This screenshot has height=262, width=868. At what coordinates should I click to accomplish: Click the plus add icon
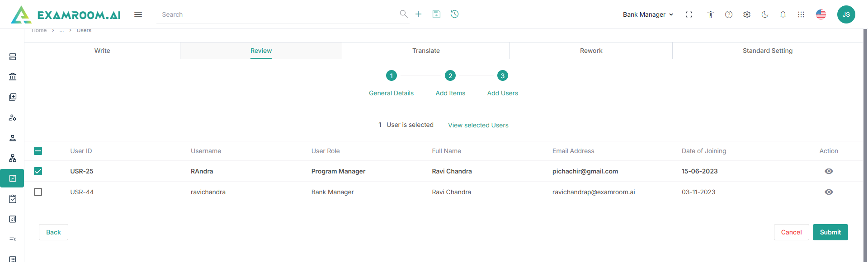point(419,14)
